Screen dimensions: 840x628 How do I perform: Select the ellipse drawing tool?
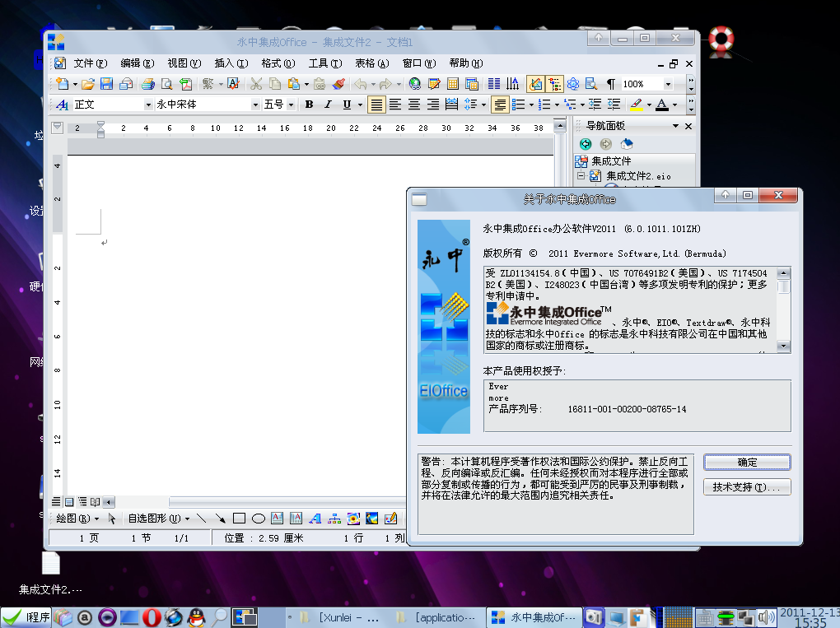(x=259, y=519)
